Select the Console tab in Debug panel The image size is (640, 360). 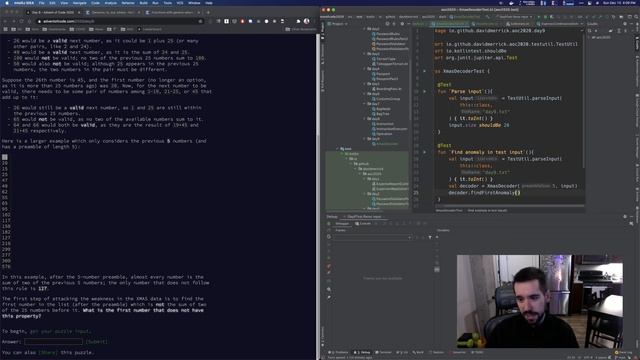pos(363,223)
